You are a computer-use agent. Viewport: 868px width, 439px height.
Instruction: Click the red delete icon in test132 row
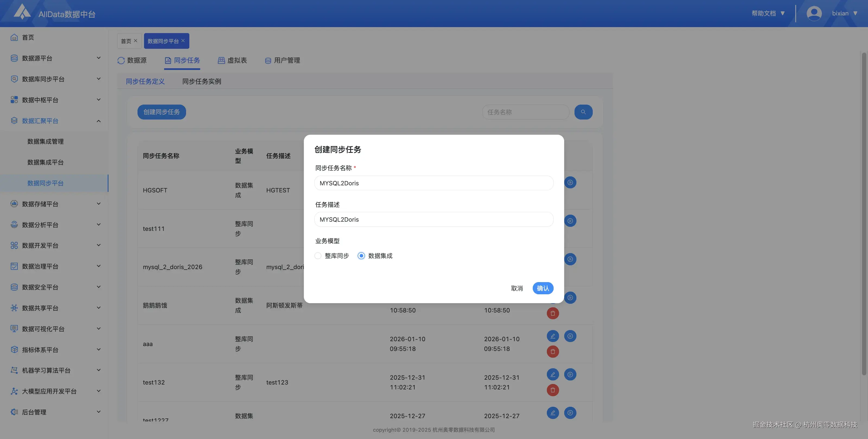click(x=553, y=390)
